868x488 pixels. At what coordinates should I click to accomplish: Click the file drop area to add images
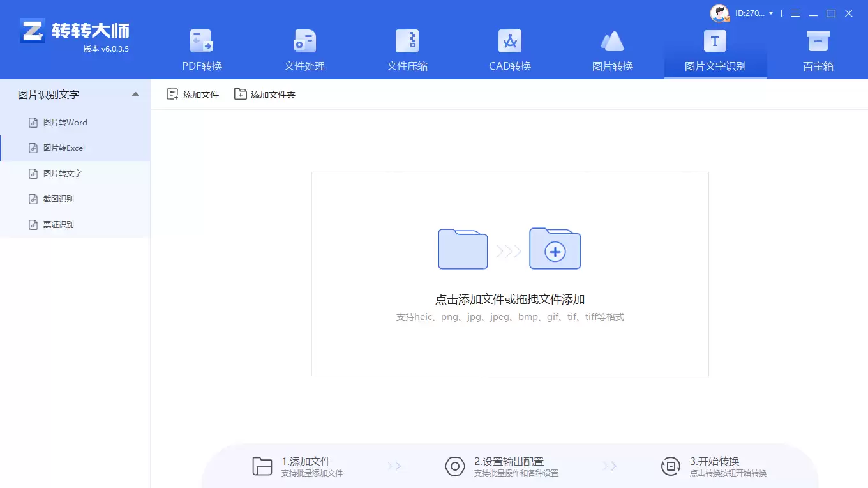(x=510, y=274)
